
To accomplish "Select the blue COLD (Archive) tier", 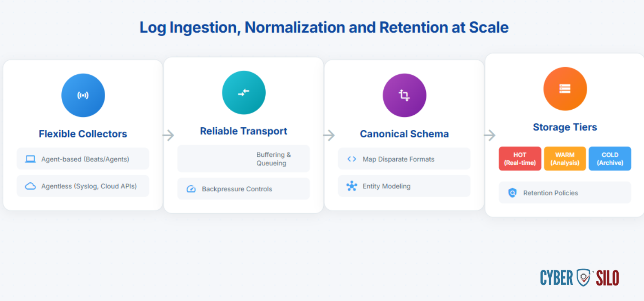I will [610, 159].
